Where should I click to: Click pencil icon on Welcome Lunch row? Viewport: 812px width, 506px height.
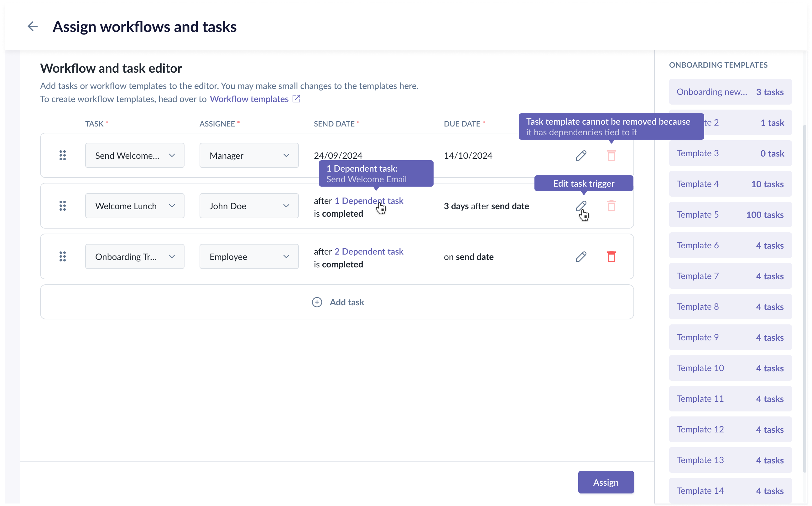coord(581,206)
